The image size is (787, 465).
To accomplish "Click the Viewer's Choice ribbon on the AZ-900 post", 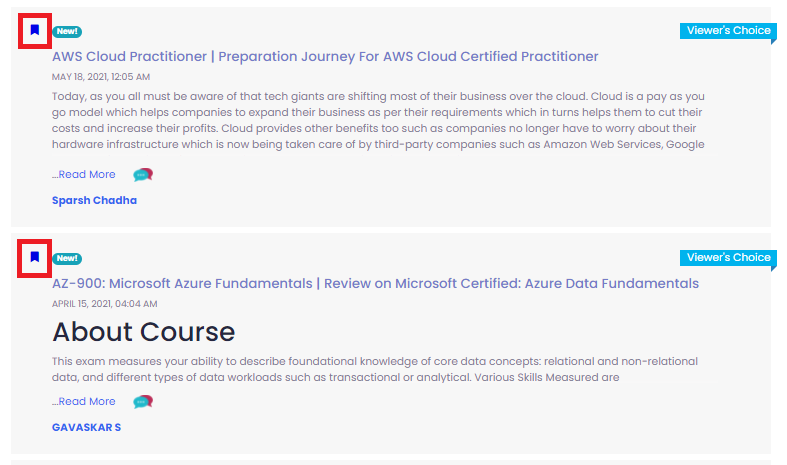I will (x=728, y=258).
